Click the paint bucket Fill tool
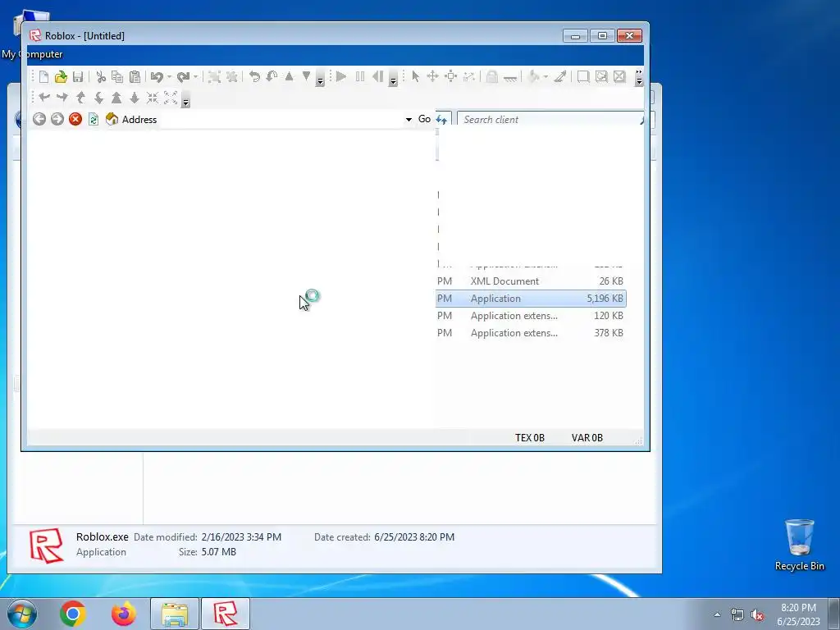840x630 pixels. (533, 76)
